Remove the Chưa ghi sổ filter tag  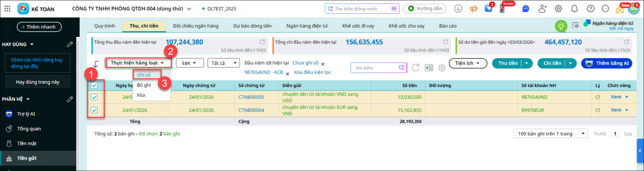coord(323,64)
